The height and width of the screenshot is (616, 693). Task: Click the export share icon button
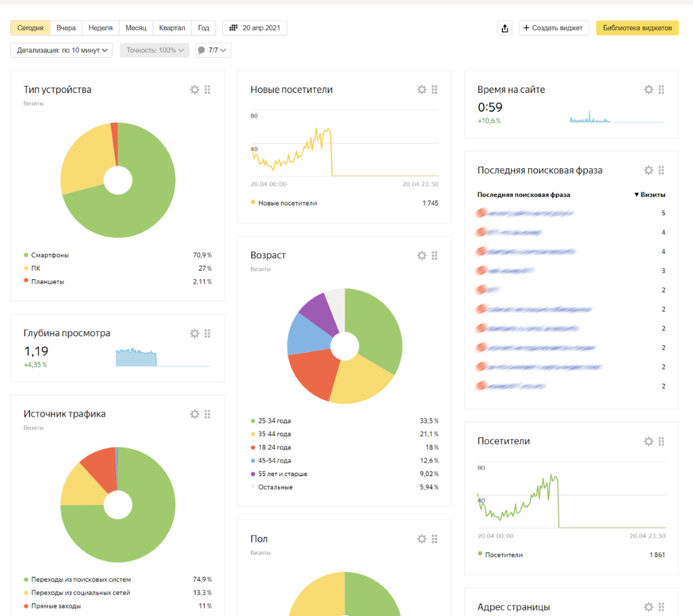[504, 28]
